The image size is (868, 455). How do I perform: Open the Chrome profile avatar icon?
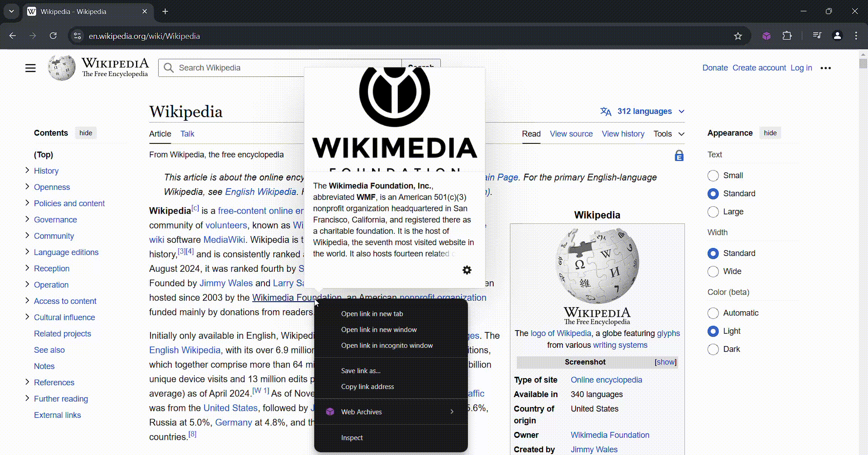837,36
